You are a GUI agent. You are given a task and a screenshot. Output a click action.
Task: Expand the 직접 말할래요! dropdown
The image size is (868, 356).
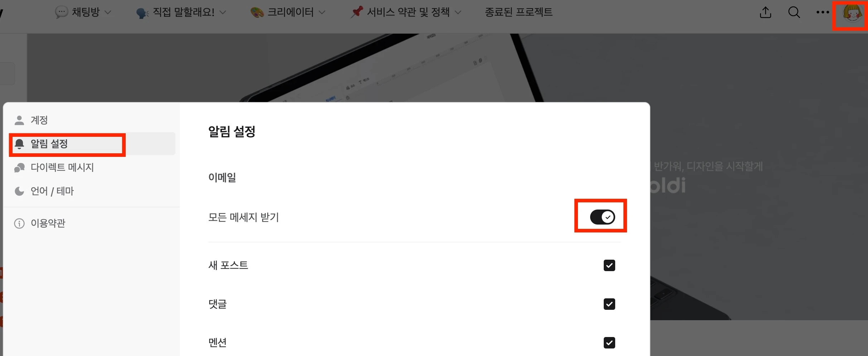point(181,13)
